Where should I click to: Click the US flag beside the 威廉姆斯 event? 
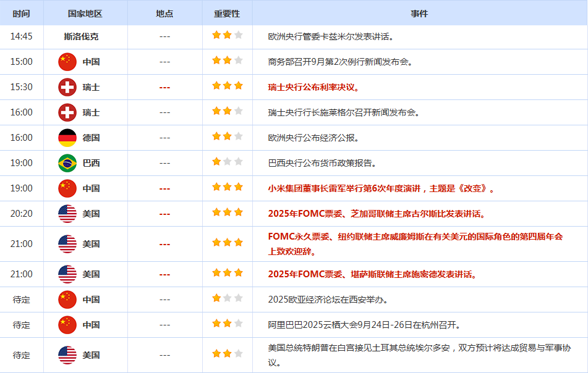tap(67, 244)
